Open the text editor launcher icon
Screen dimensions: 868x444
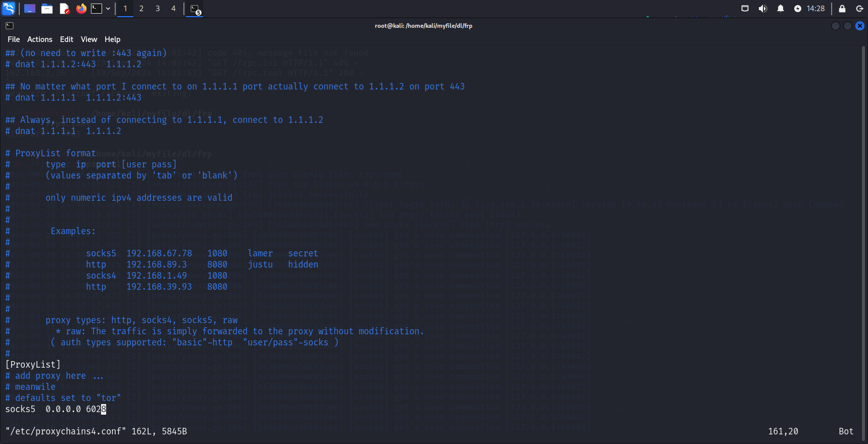(x=64, y=9)
